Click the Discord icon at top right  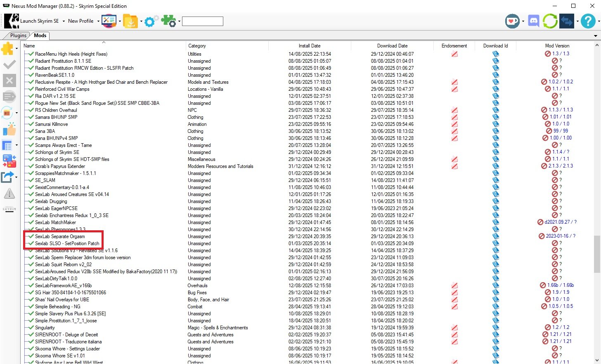[x=533, y=21]
